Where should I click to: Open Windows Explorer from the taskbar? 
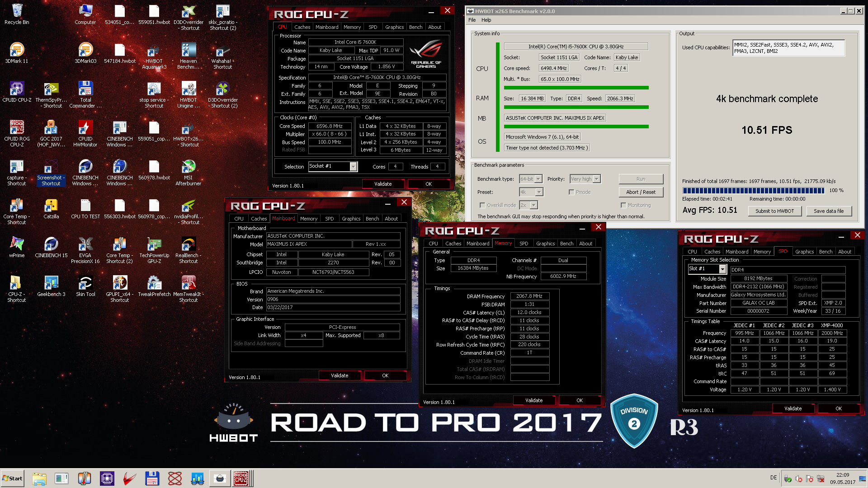tap(39, 478)
